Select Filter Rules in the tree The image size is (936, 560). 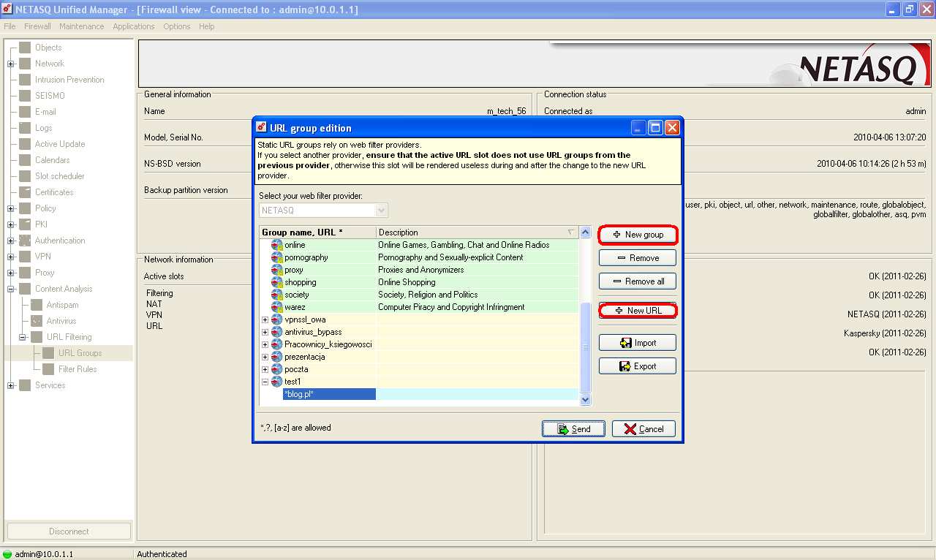click(x=78, y=369)
